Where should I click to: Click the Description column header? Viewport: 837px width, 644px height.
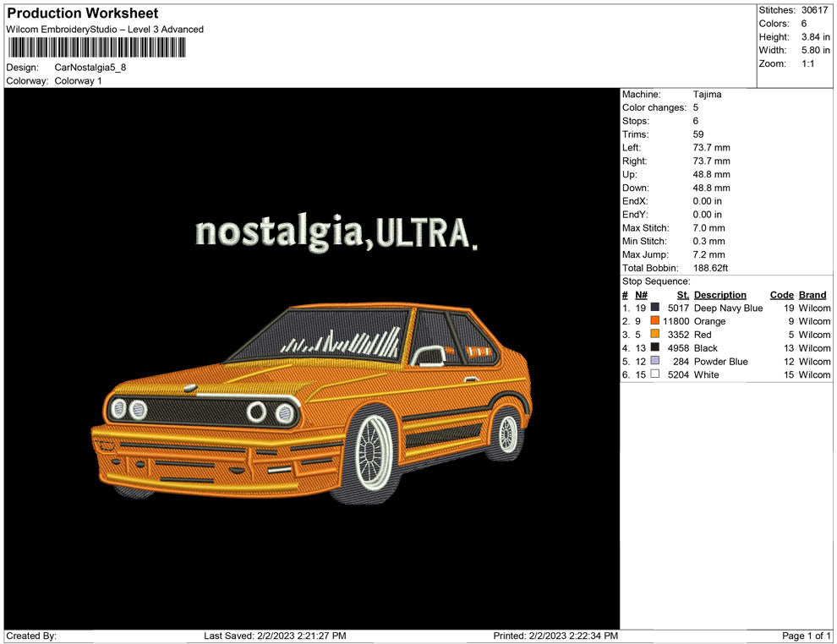tap(719, 295)
